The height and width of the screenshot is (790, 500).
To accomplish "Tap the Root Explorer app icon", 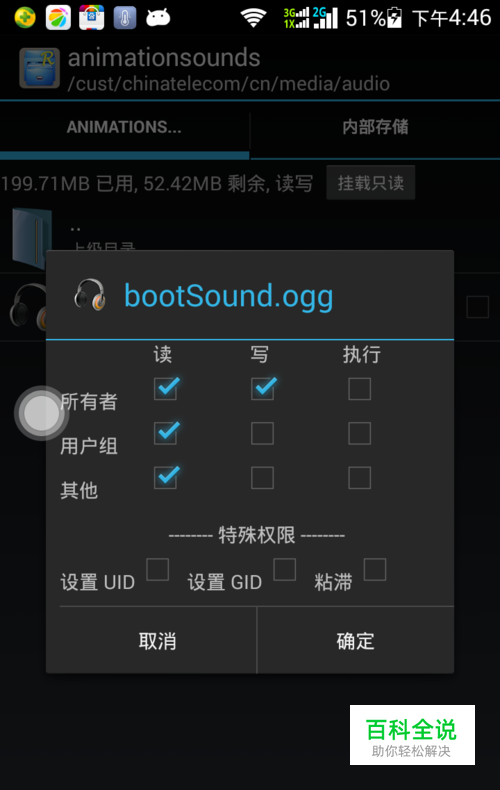I will click(x=40, y=68).
